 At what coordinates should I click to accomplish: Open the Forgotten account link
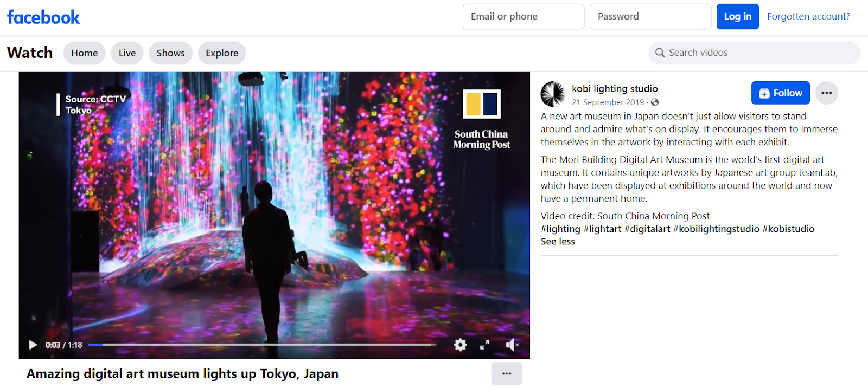pos(808,16)
